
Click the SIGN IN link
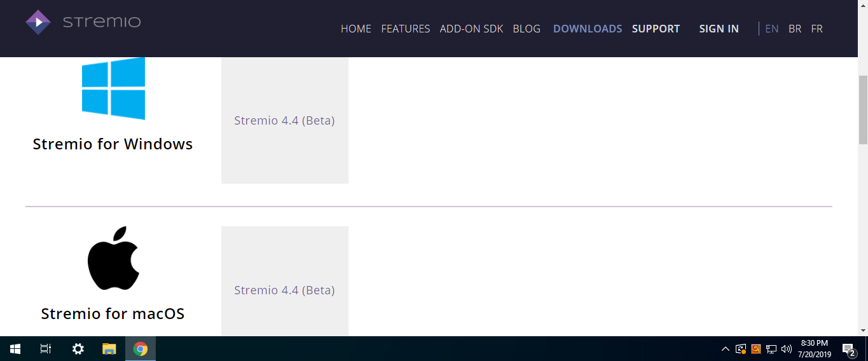click(719, 29)
